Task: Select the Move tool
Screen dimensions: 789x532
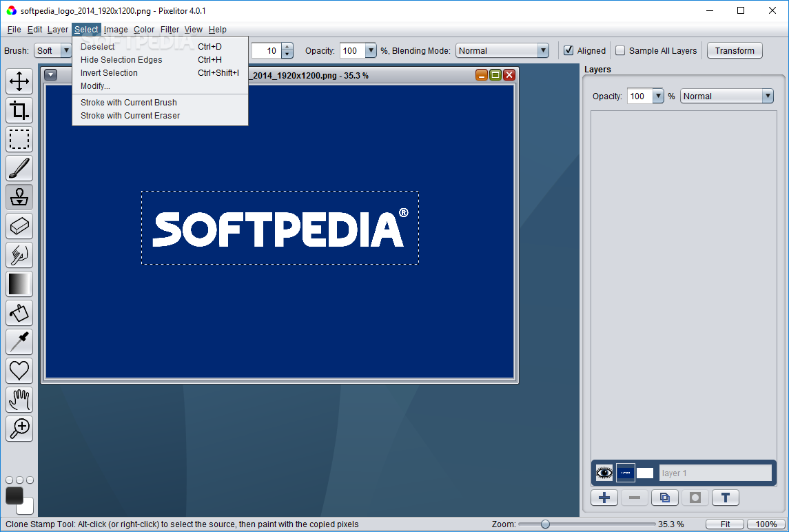Action: pyautogui.click(x=19, y=81)
